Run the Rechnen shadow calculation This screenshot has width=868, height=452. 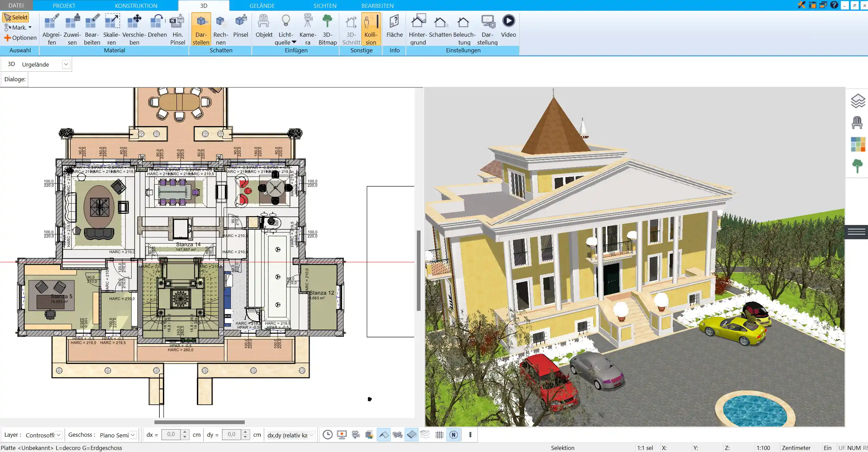tap(221, 29)
